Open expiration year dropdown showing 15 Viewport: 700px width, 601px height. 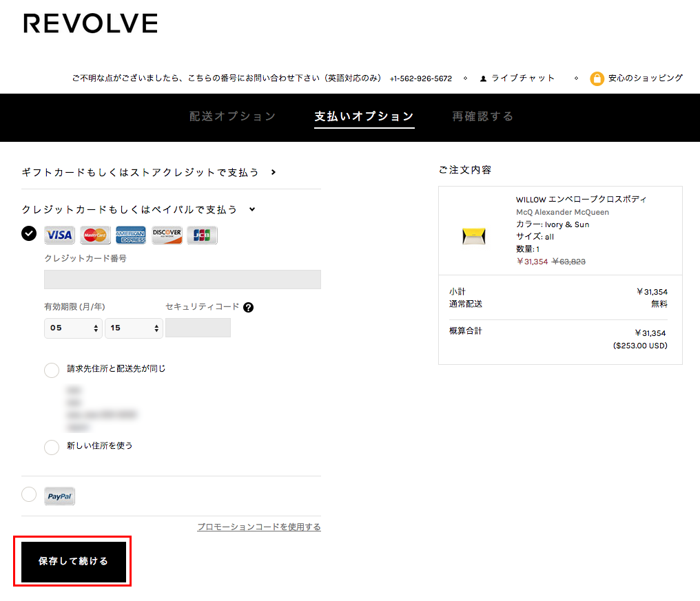point(134,328)
